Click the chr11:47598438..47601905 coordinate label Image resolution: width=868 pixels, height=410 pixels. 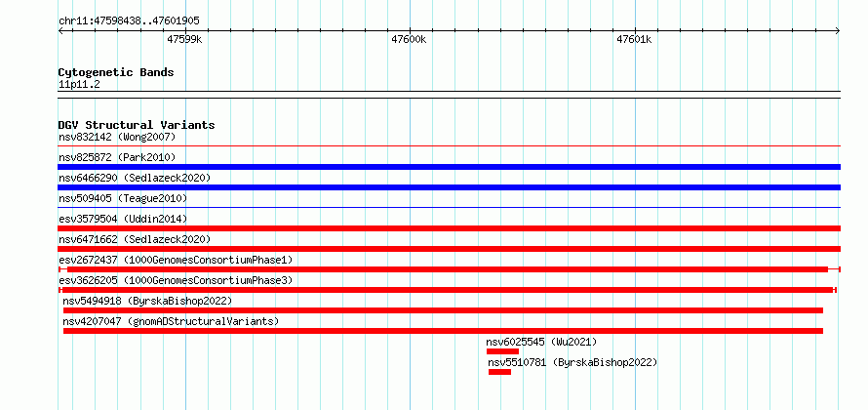tap(129, 21)
